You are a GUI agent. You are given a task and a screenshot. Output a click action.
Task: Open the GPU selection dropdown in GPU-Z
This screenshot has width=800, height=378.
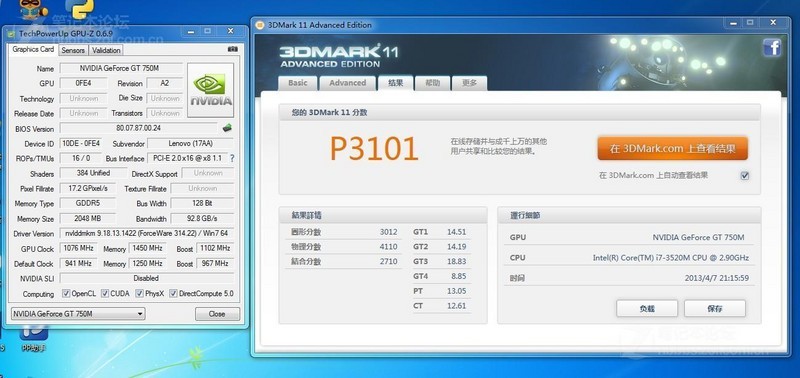pyautogui.click(x=78, y=314)
